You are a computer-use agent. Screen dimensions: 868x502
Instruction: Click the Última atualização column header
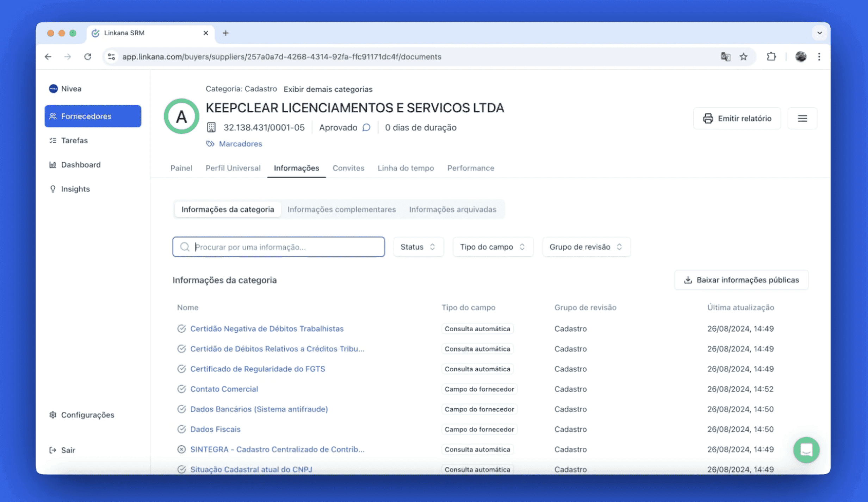(x=740, y=307)
